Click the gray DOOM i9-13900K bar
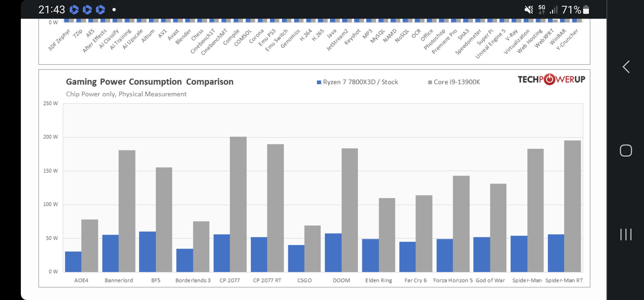The width and height of the screenshot is (644, 300). click(350, 210)
